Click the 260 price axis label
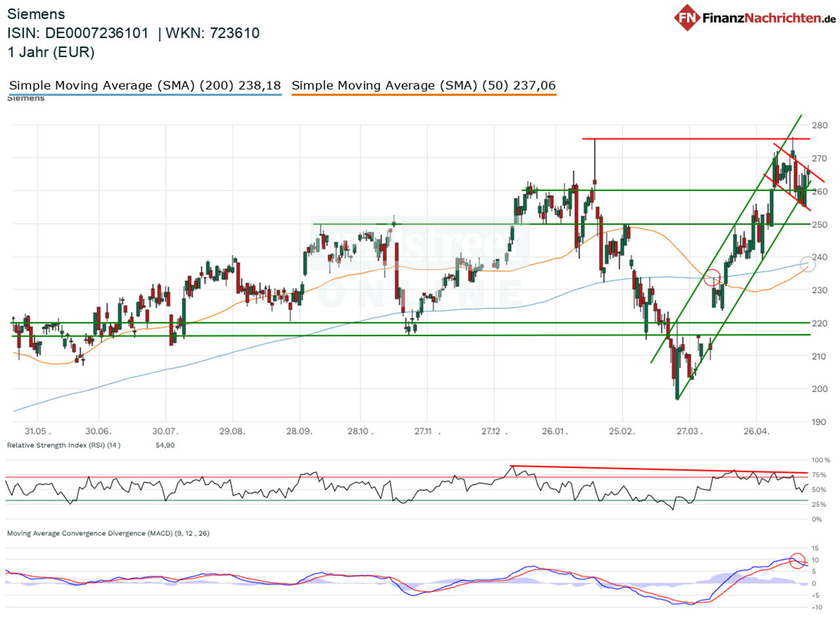840x617 pixels. [821, 191]
